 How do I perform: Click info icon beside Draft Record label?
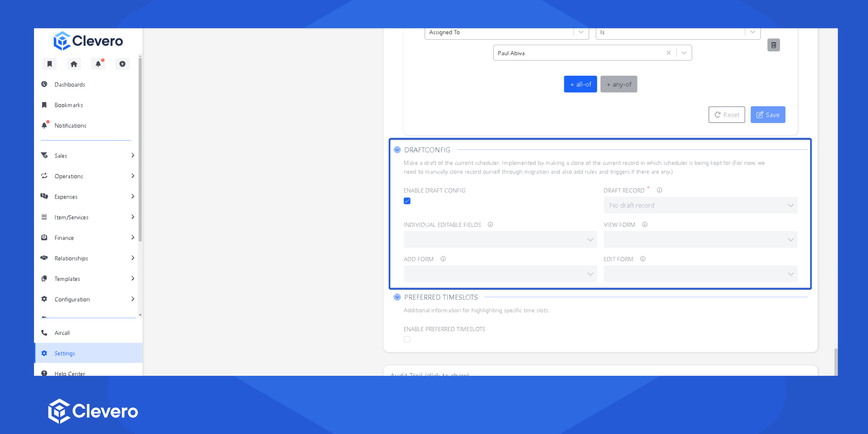tap(659, 190)
